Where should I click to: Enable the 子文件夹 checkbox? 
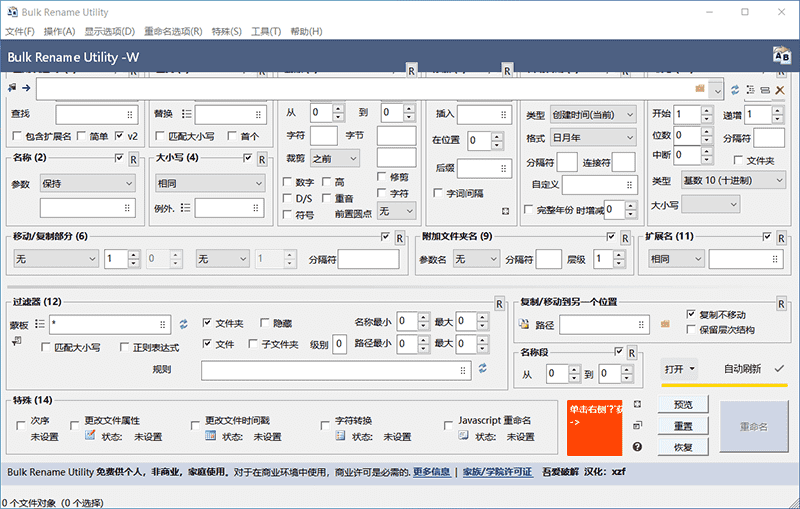point(253,344)
